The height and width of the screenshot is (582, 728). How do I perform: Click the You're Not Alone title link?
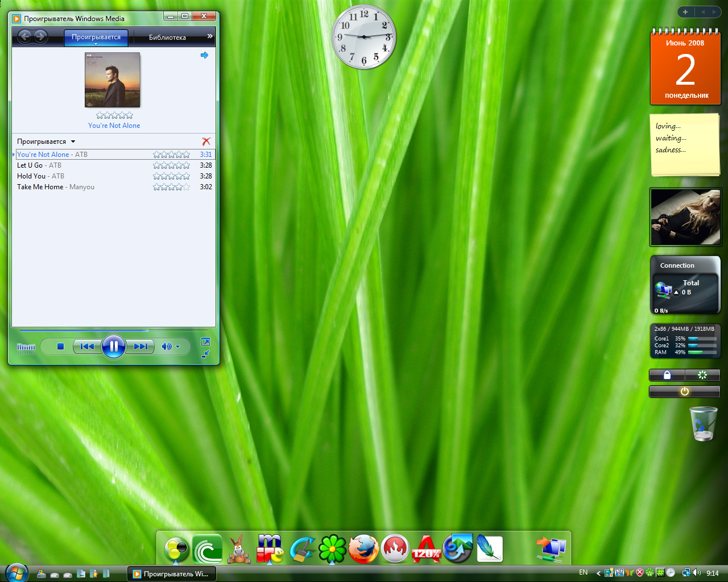pyautogui.click(x=114, y=126)
